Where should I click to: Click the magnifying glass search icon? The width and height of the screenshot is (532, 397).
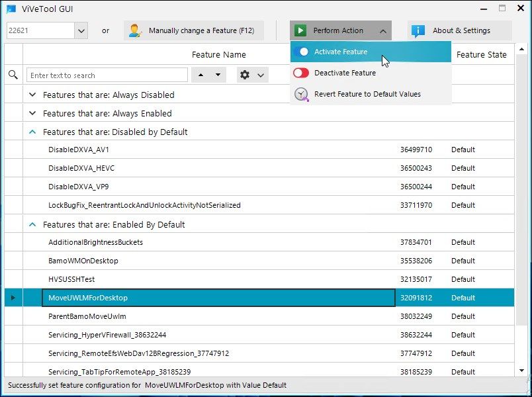[x=13, y=74]
